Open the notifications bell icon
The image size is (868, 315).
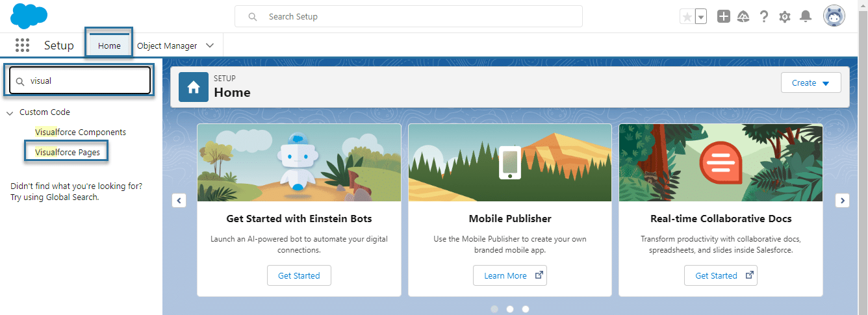point(806,16)
